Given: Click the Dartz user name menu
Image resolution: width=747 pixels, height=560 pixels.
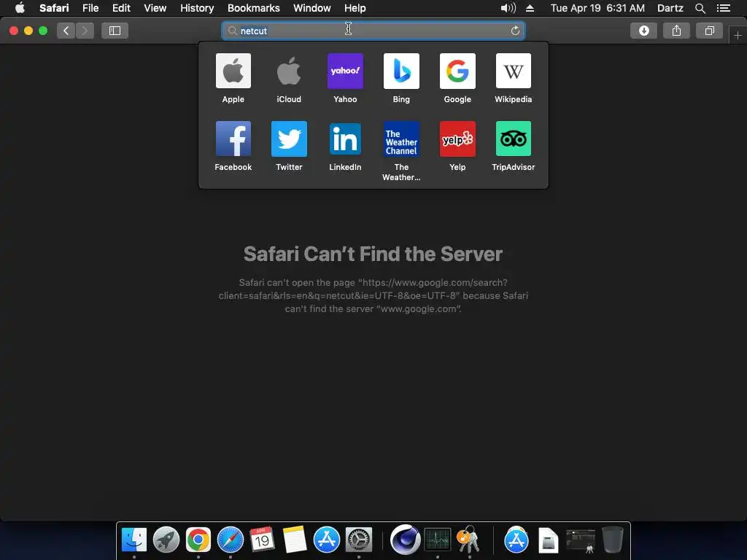Looking at the screenshot, I should (x=670, y=8).
